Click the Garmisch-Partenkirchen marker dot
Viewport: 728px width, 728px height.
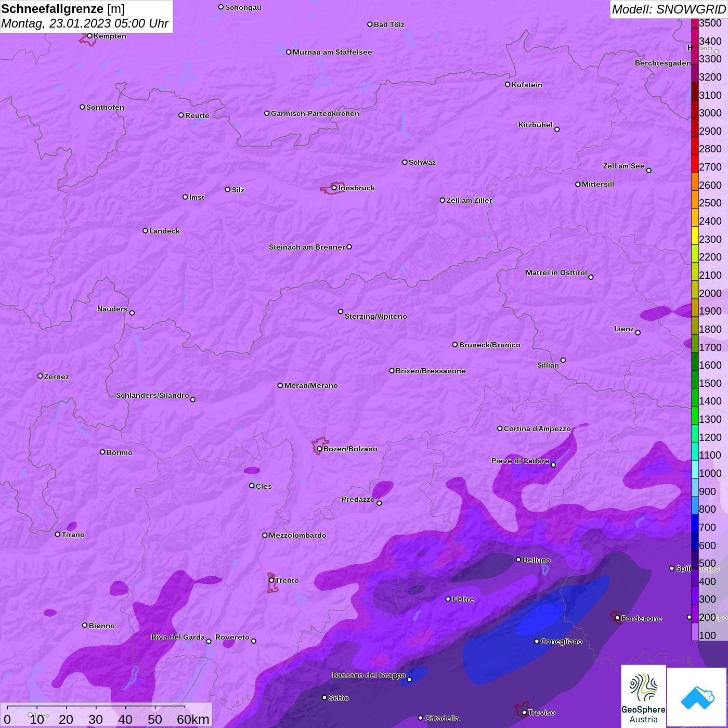tap(267, 113)
